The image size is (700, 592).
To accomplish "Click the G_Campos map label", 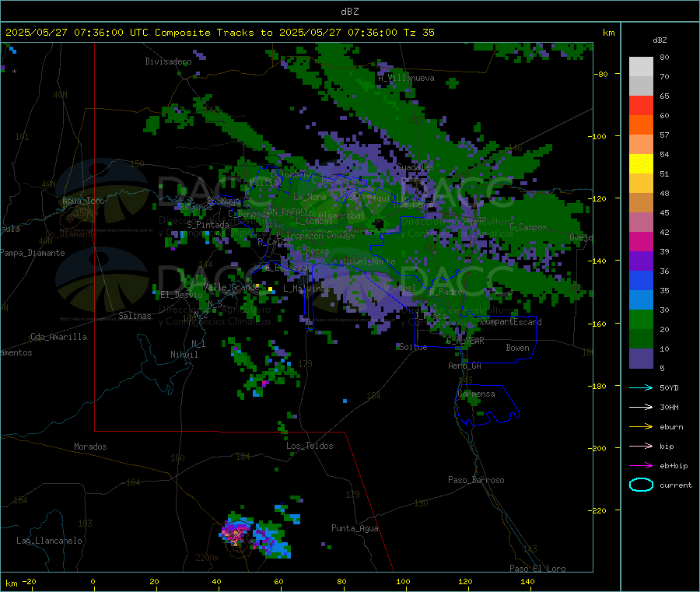I will tap(528, 227).
